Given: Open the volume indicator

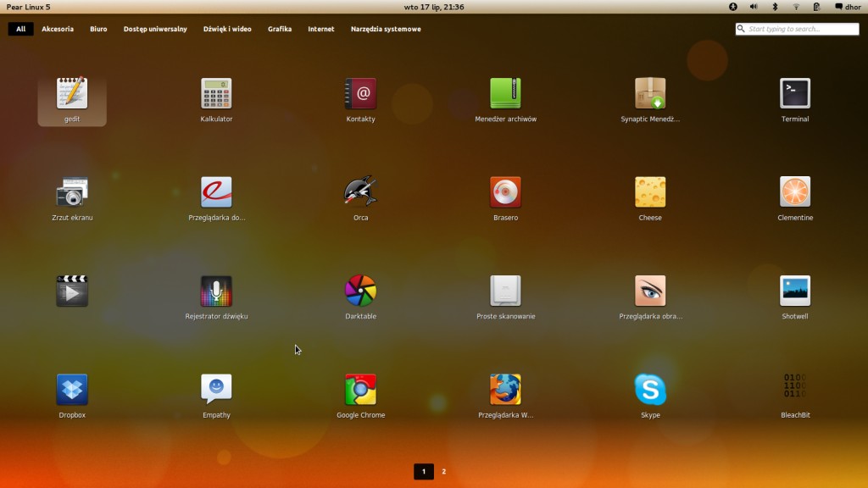Looking at the screenshot, I should click(754, 7).
